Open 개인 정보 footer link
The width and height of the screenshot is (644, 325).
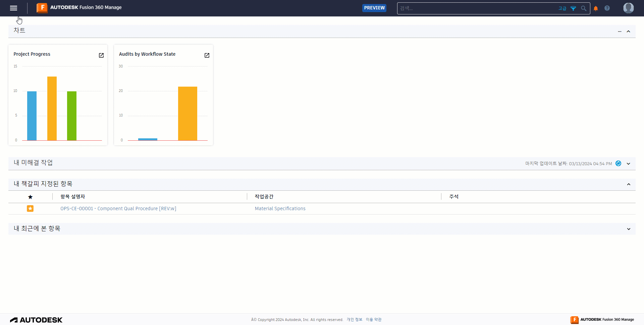[354, 320]
